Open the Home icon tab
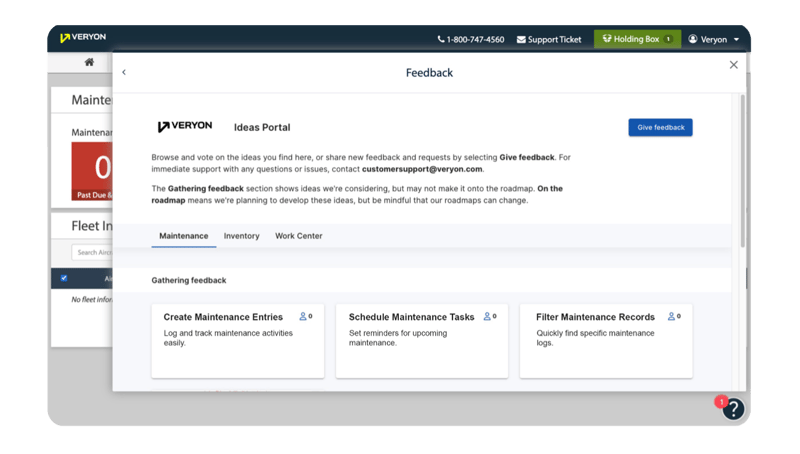 (x=89, y=62)
